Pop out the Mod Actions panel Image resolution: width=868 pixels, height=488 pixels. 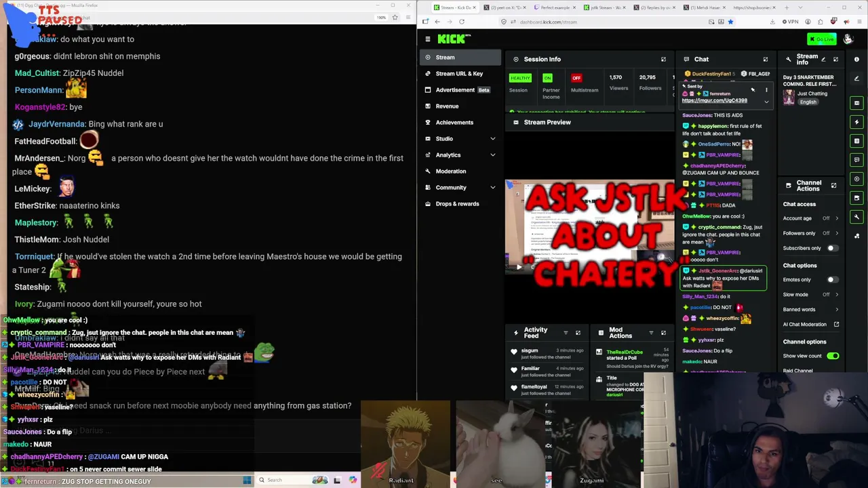pyautogui.click(x=663, y=333)
